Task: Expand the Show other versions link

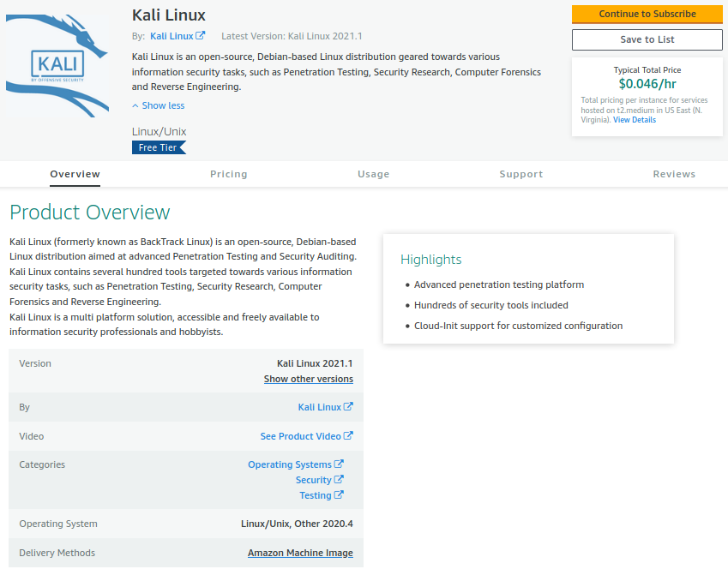Action: point(308,379)
